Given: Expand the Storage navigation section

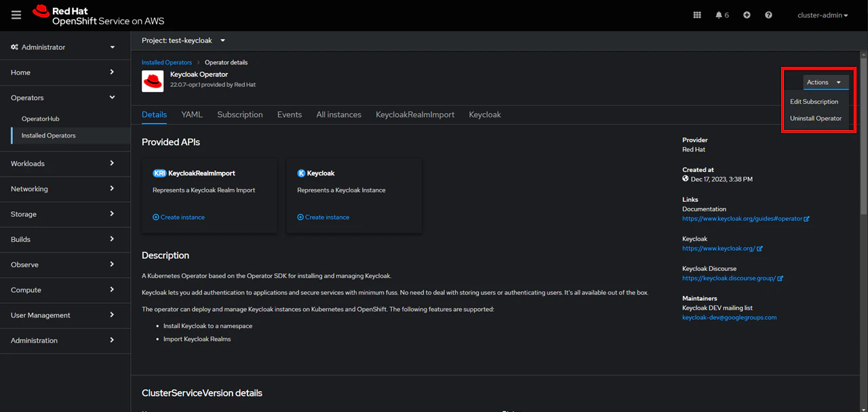Looking at the screenshot, I should [x=65, y=214].
